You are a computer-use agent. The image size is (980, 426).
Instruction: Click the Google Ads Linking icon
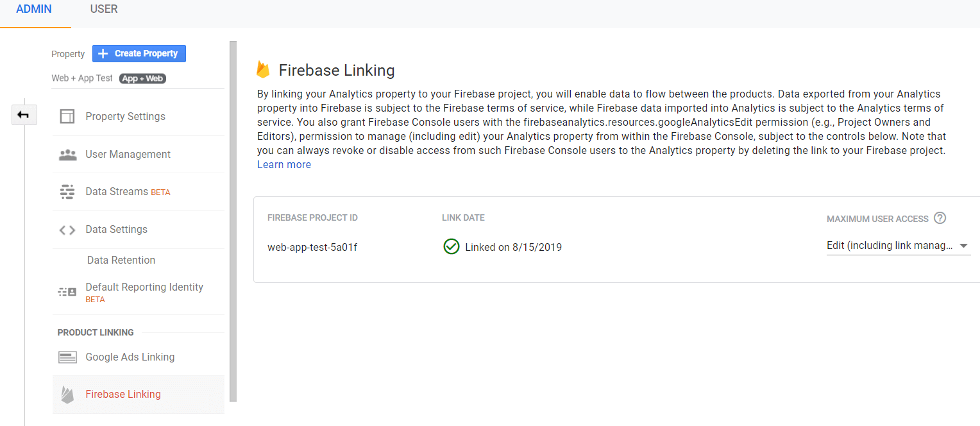[x=67, y=357]
